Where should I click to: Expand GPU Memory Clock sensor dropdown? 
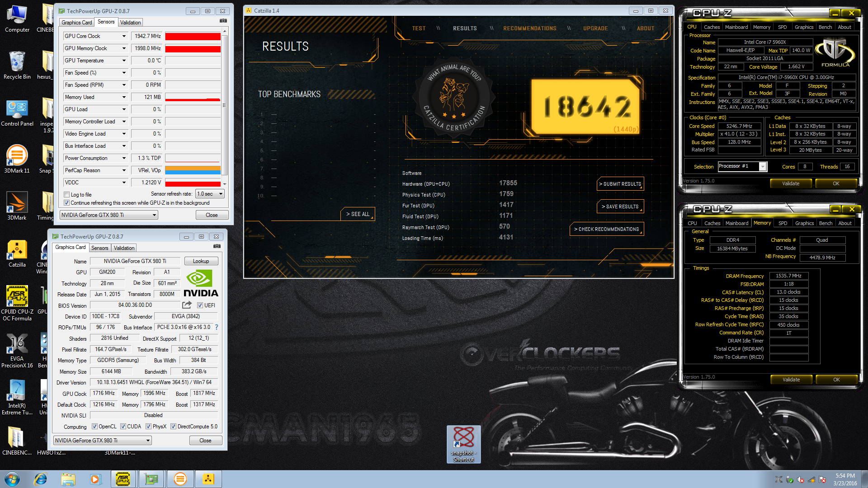(124, 48)
